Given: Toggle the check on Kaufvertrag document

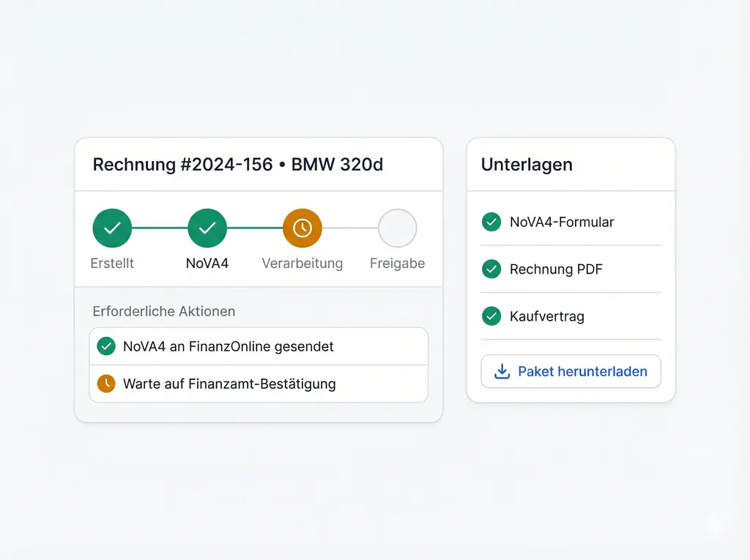Looking at the screenshot, I should [x=491, y=316].
